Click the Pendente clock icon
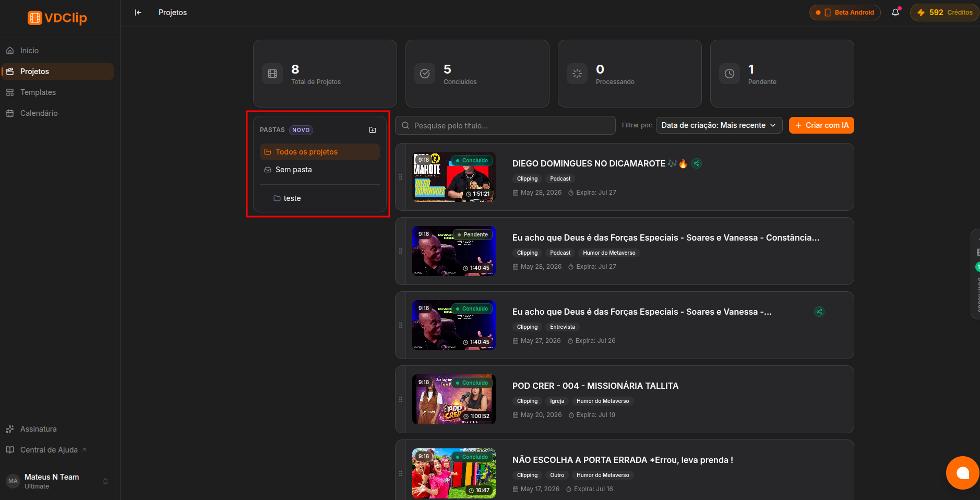This screenshot has height=500, width=980. [730, 74]
